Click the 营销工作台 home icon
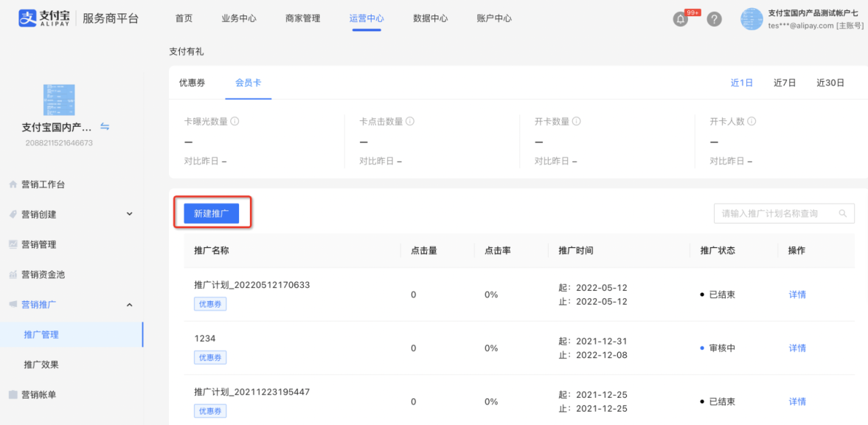Viewport: 868px width, 425px height. tap(13, 185)
